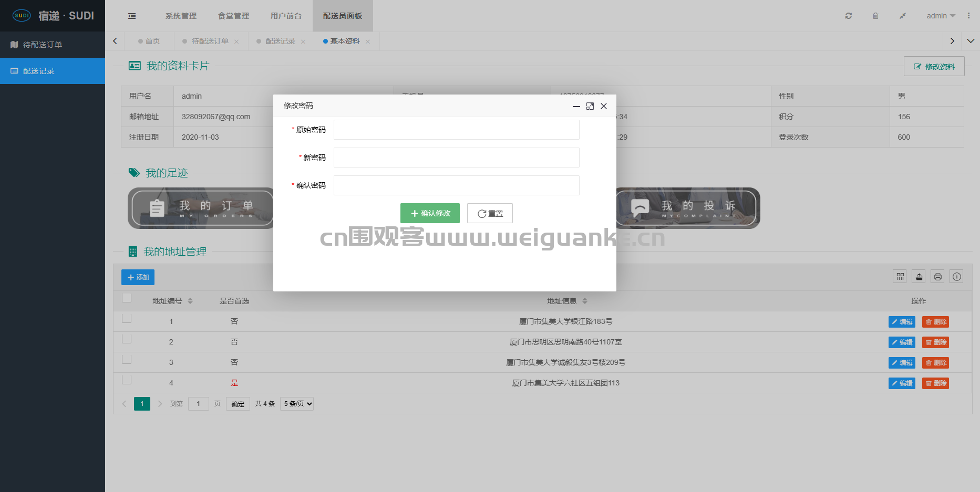Minimize the 修改密码 dialog
This screenshot has width=980, height=492.
coord(576,106)
